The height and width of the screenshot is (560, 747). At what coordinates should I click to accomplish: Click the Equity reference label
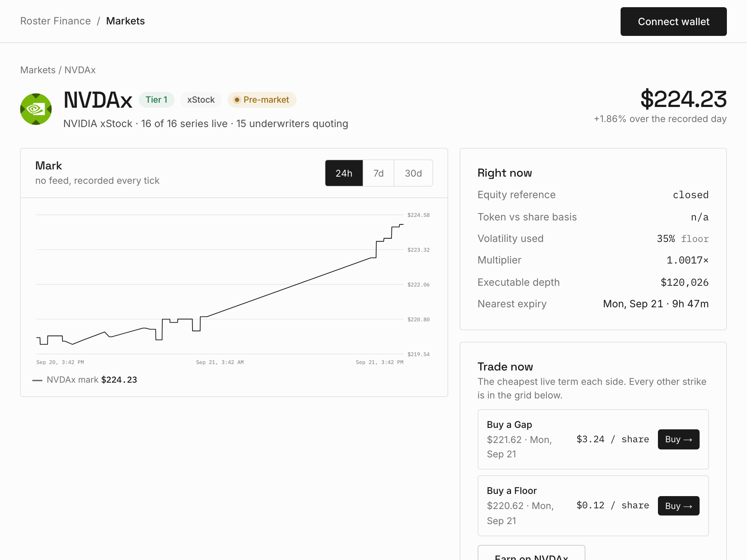click(x=516, y=195)
